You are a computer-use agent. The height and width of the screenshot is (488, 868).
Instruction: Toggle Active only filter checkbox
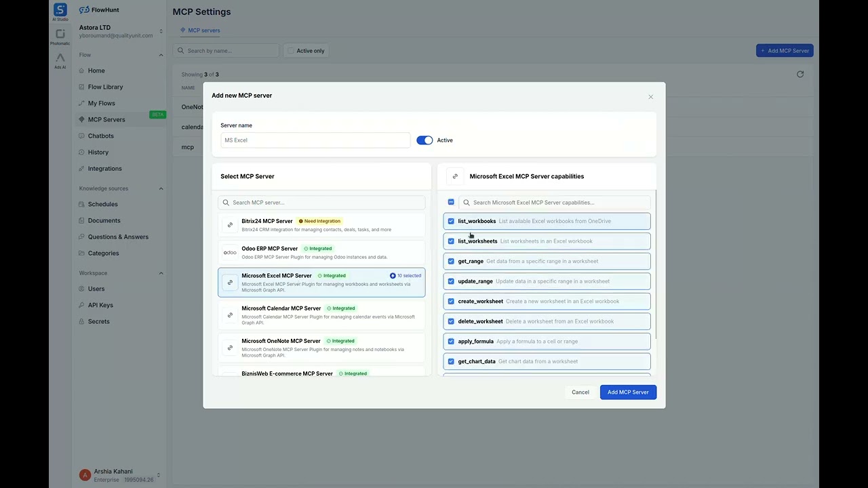click(291, 51)
